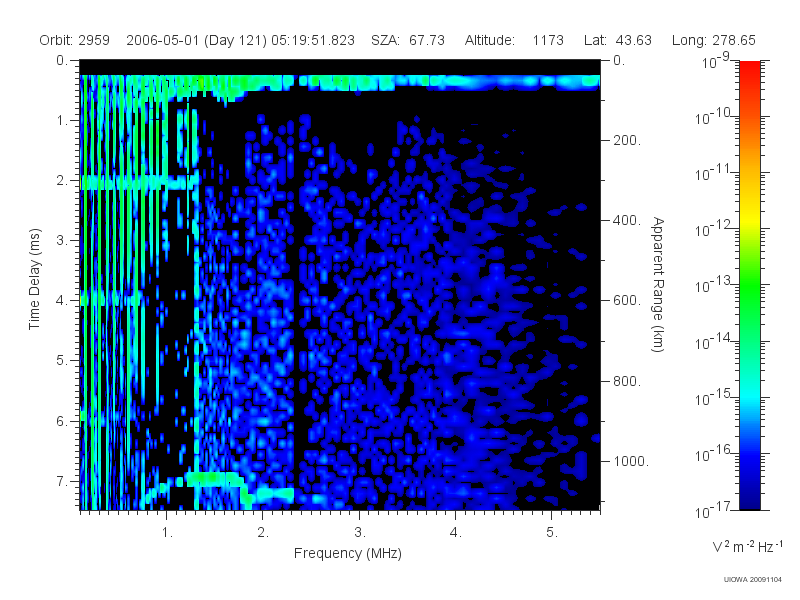Click the 400. km range tick label

(627, 220)
